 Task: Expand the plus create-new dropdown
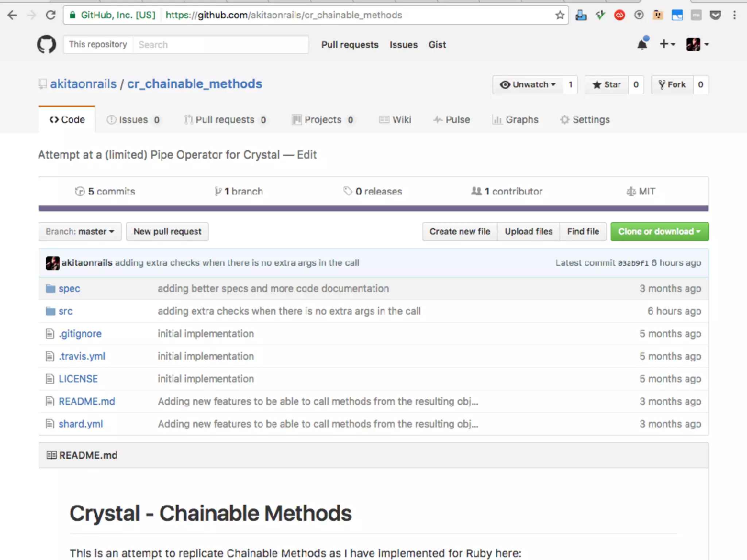[667, 44]
